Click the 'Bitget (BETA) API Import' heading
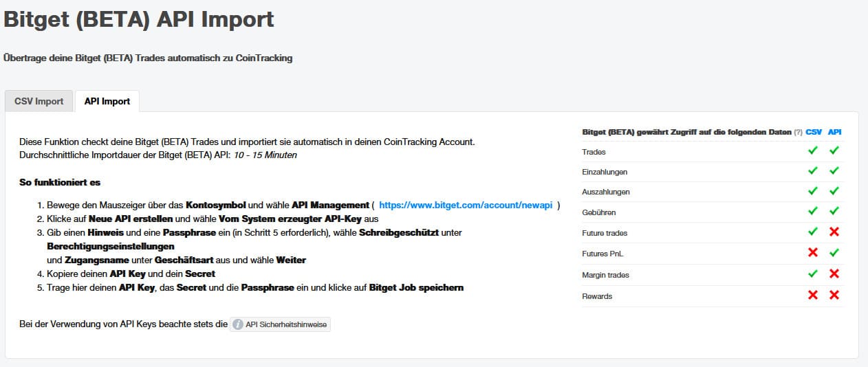 point(139,19)
